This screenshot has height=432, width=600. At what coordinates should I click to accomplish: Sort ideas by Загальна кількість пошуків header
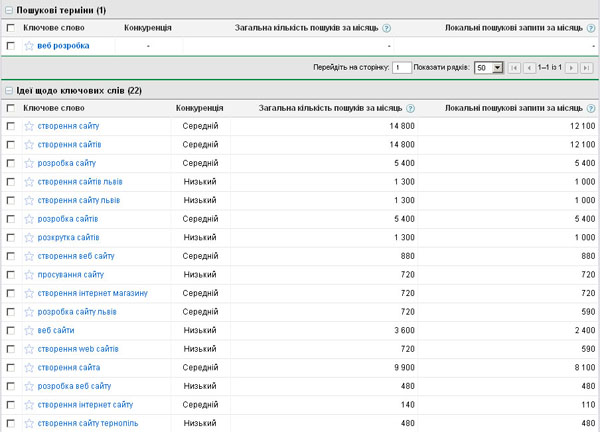click(x=330, y=108)
